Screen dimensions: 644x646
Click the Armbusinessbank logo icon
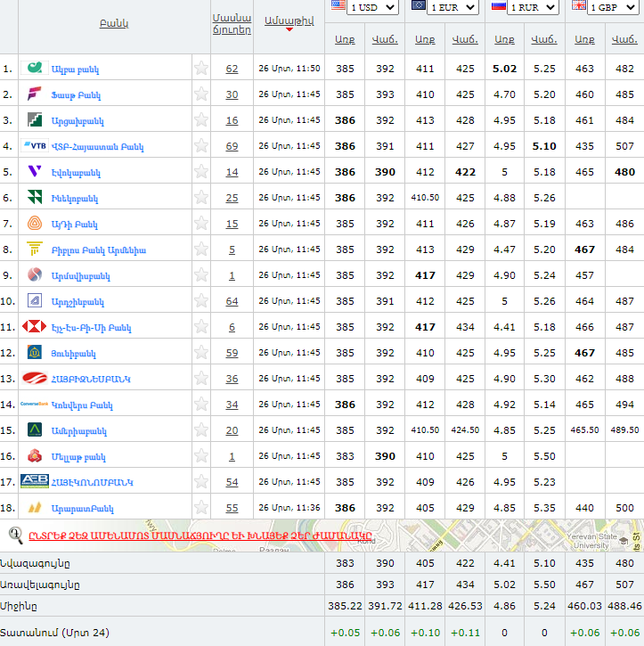tap(35, 378)
